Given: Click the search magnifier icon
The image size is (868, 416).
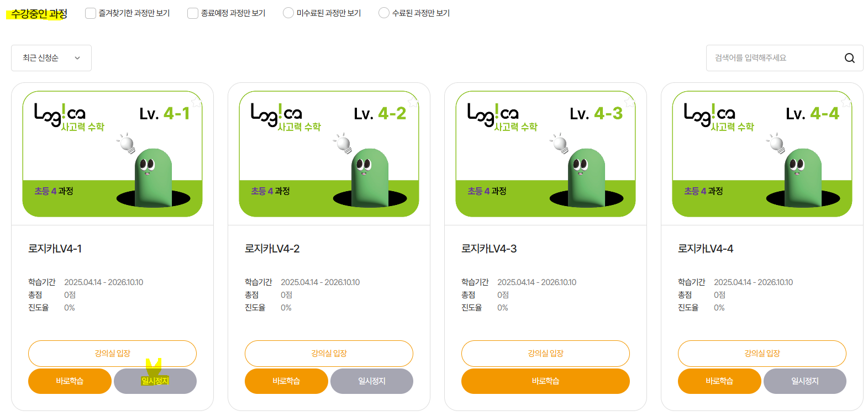Looking at the screenshot, I should pyautogui.click(x=849, y=58).
